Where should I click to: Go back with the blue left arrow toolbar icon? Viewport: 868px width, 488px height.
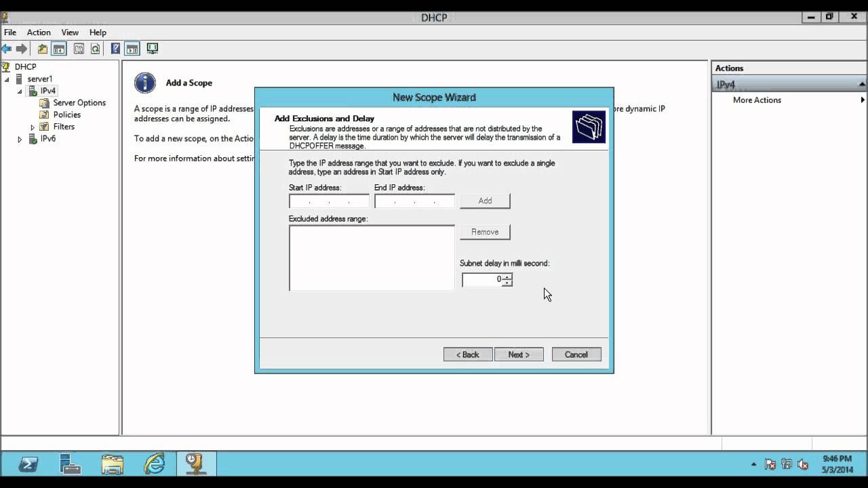(7, 49)
